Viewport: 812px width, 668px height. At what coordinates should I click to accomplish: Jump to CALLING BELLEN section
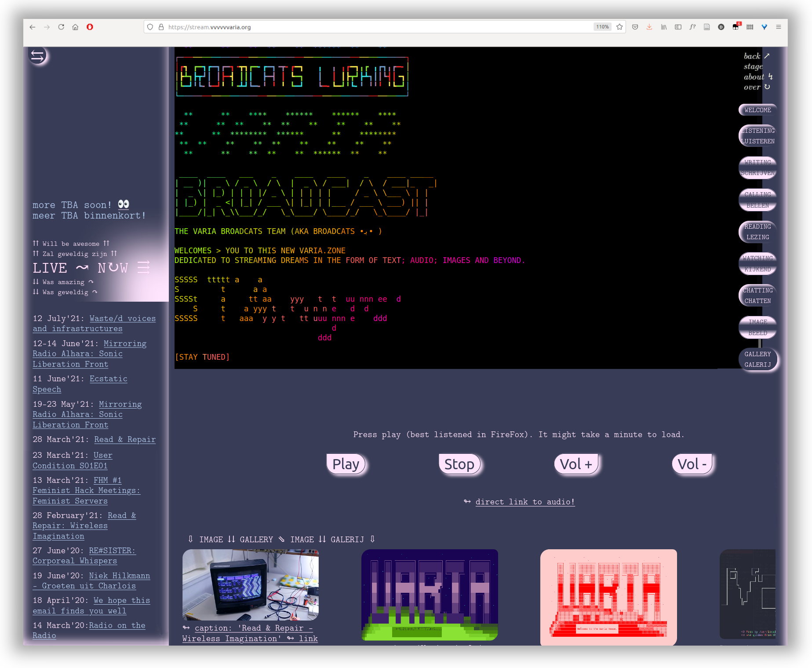pos(757,200)
